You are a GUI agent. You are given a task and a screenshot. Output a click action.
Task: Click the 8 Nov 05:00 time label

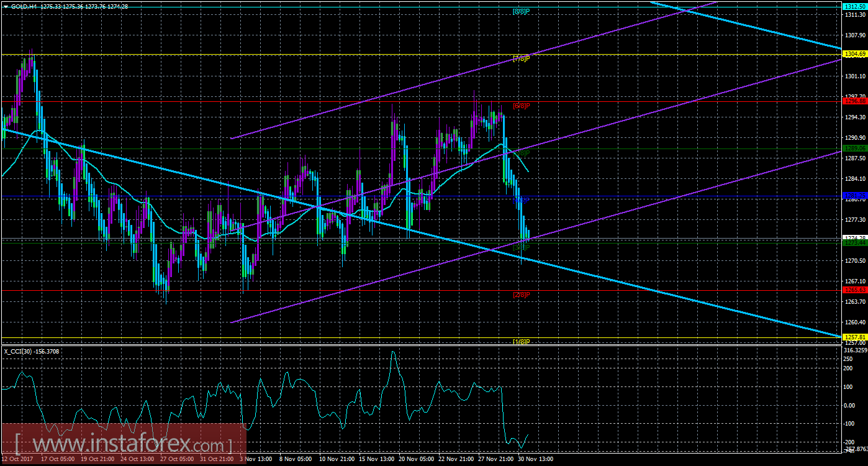296,460
